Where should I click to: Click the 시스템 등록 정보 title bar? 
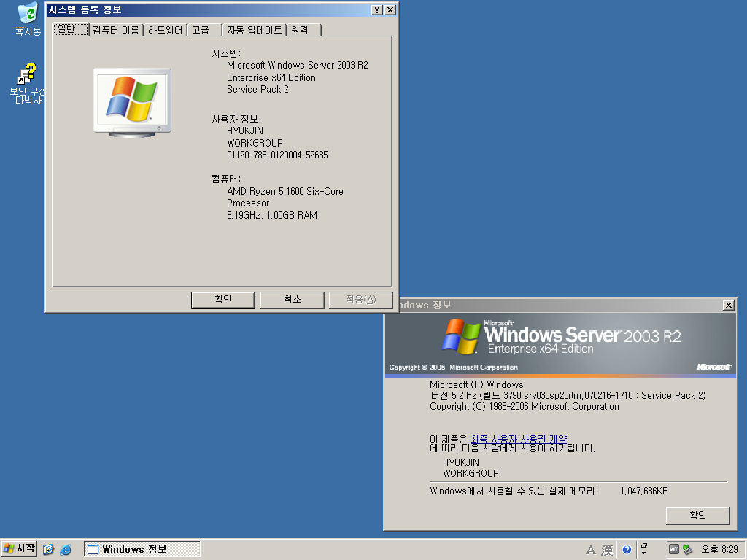pyautogui.click(x=209, y=10)
